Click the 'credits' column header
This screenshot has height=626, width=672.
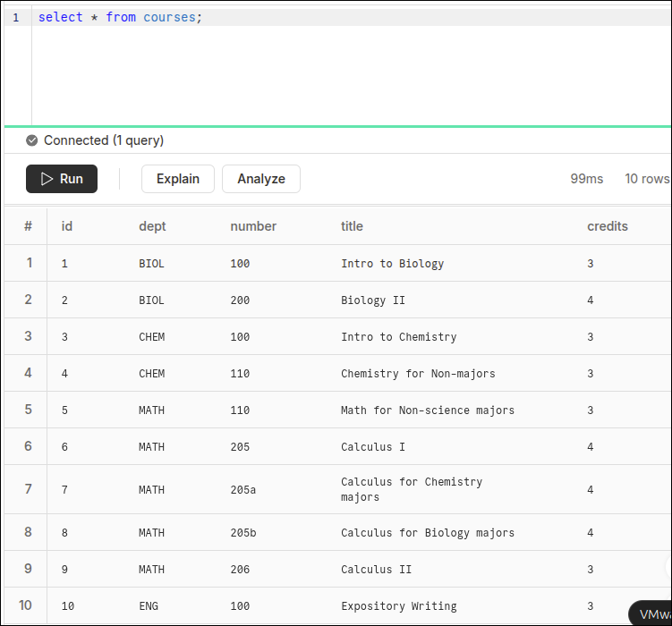coord(608,226)
